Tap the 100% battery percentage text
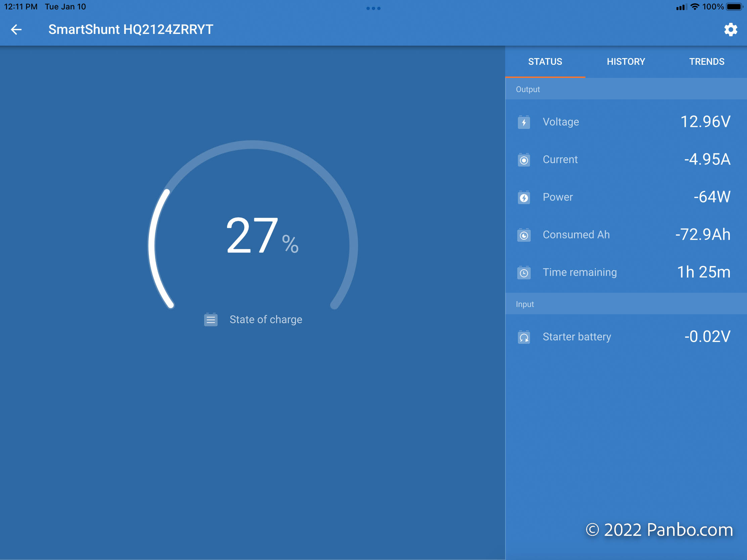 click(713, 7)
